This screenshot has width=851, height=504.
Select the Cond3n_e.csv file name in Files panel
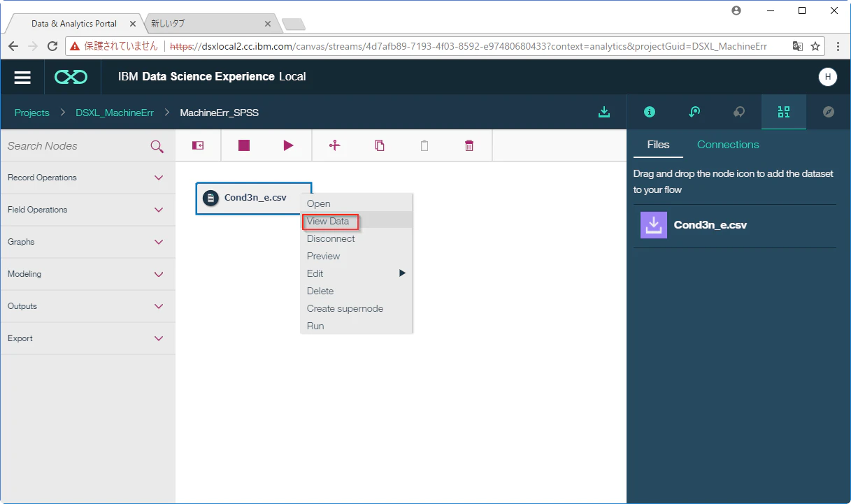(710, 225)
